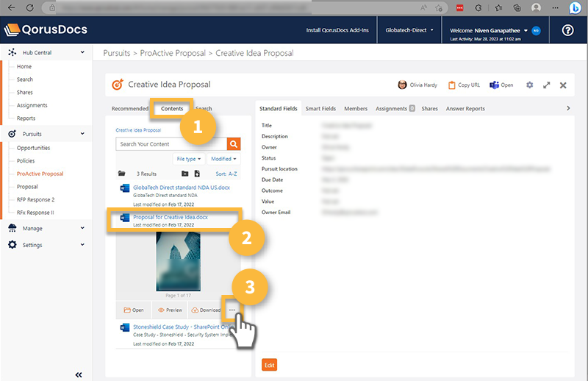
Task: Click the browser back arrow
Action: [x=12, y=7]
